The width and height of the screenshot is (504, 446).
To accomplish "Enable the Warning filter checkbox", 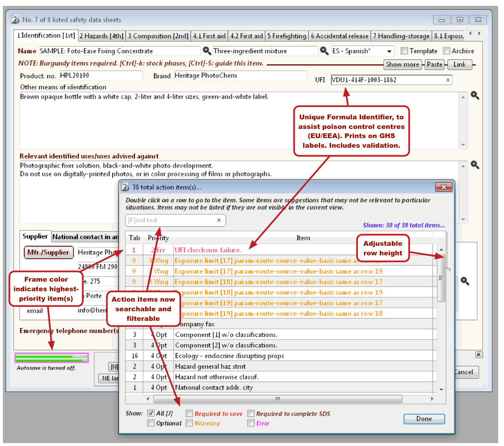I will click(189, 423).
